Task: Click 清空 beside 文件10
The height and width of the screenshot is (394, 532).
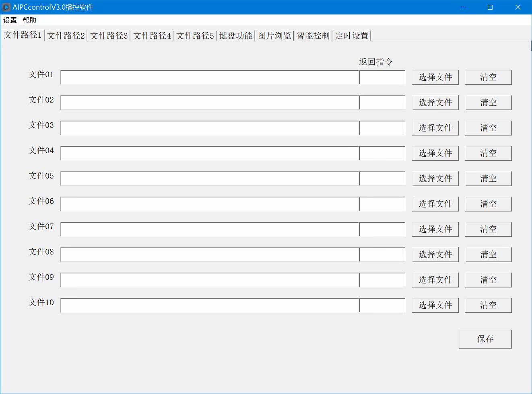Action: (489, 305)
